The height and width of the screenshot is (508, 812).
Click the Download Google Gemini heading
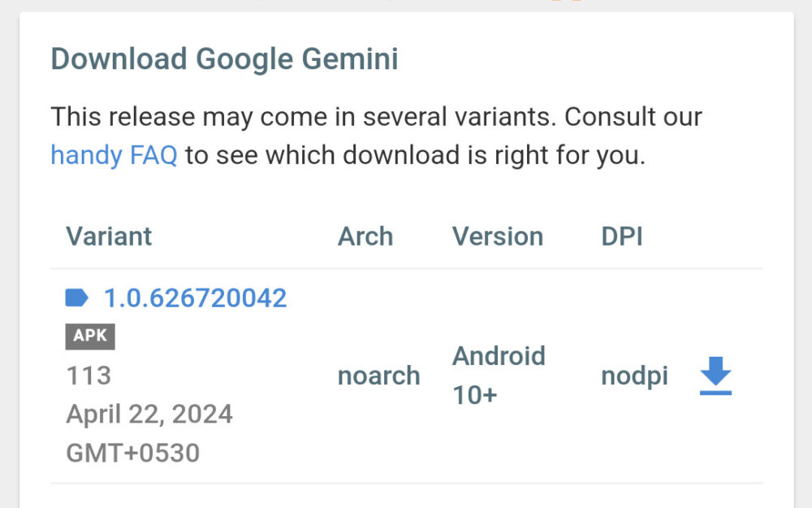[x=224, y=59]
